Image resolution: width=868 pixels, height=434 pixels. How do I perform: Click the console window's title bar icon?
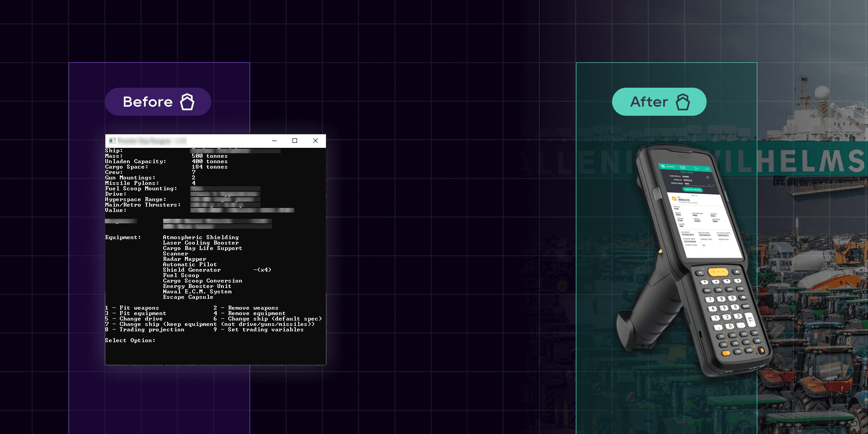pyautogui.click(x=112, y=141)
